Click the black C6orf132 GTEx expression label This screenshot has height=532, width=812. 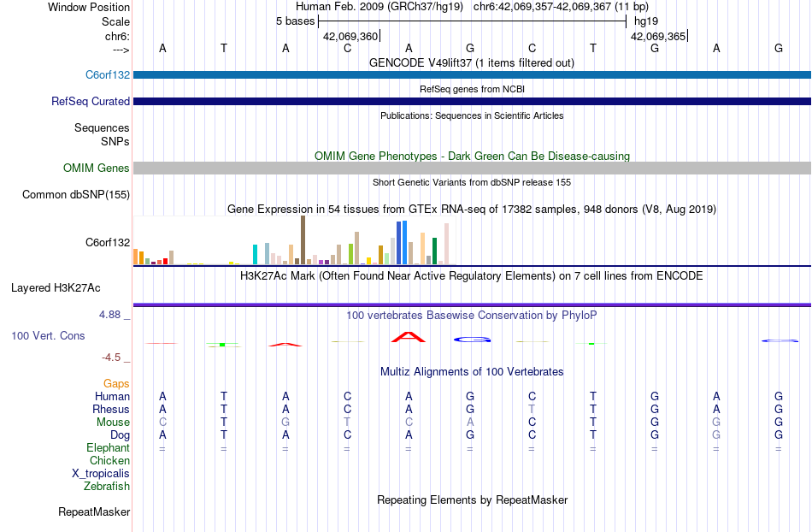click(108, 242)
